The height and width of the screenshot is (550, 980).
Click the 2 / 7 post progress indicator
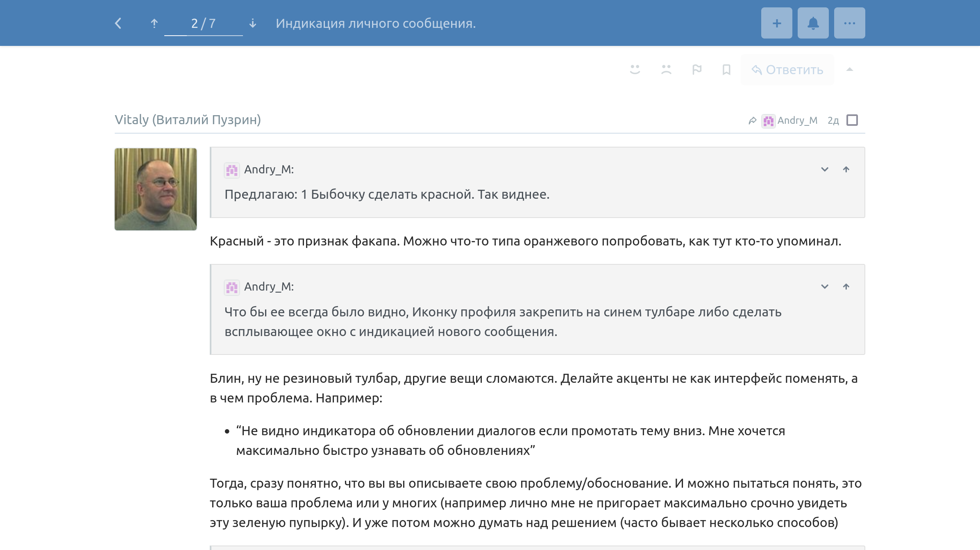(203, 23)
